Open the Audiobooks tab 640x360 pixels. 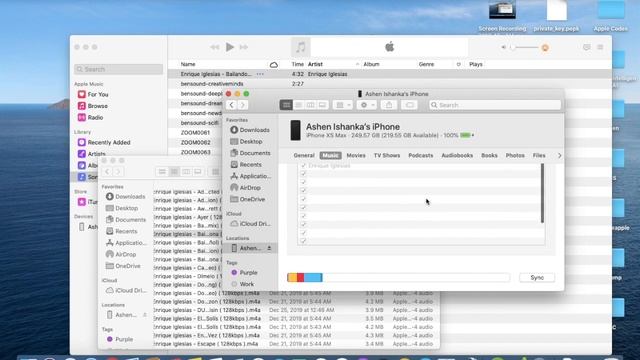(457, 156)
